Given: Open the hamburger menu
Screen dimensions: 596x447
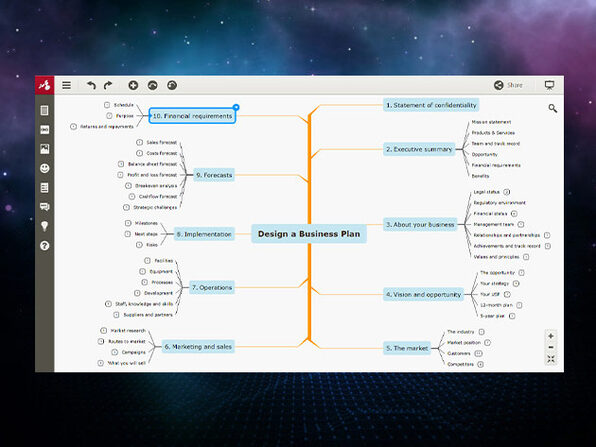Looking at the screenshot, I should pyautogui.click(x=67, y=85).
